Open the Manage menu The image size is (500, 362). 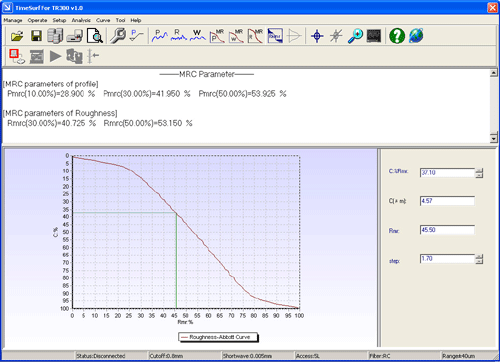13,20
